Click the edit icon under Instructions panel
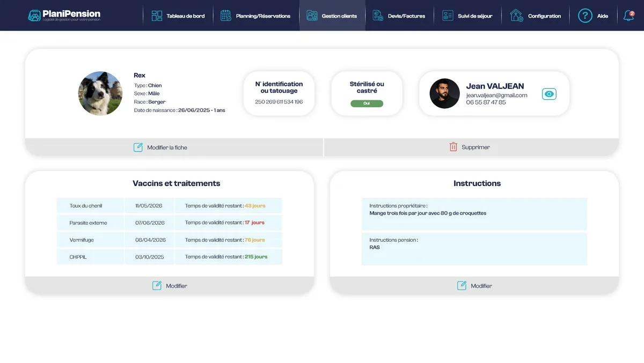644x363 pixels. pyautogui.click(x=462, y=286)
